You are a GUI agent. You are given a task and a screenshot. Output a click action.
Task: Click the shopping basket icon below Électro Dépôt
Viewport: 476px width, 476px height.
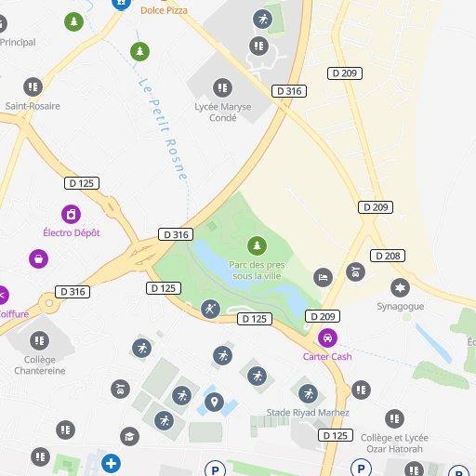pos(38,258)
